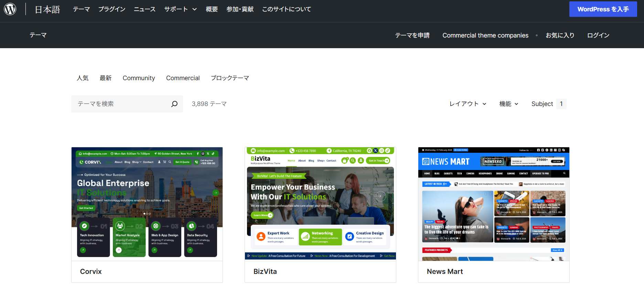644x299 pixels.
Task: Open the BizVita theme thumbnail
Action: click(x=320, y=204)
